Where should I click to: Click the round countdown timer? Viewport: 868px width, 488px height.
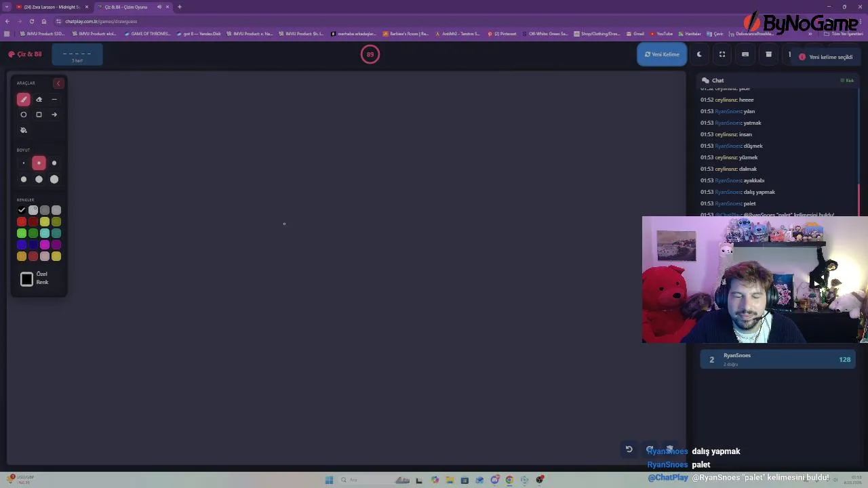pos(370,54)
